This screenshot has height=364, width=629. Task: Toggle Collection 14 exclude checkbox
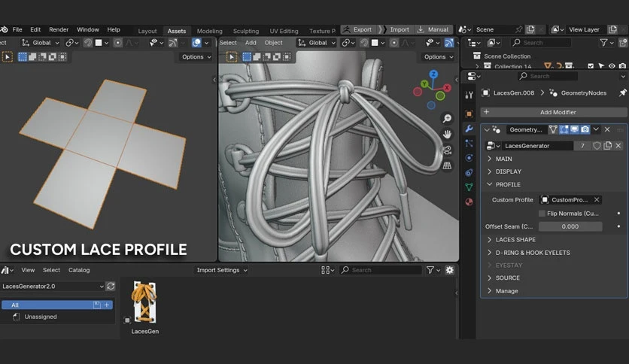(x=591, y=66)
